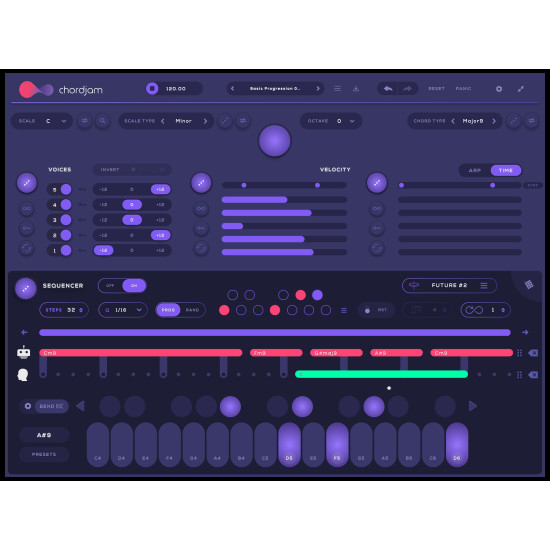Switch to the TIME tab
The width and height of the screenshot is (550, 550).
pyautogui.click(x=505, y=170)
